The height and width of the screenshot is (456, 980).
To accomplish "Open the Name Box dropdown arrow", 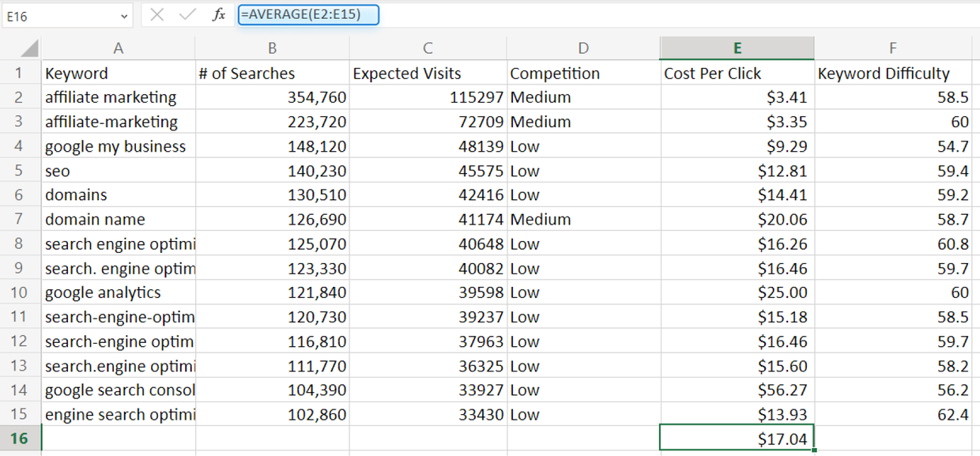I will [x=122, y=14].
